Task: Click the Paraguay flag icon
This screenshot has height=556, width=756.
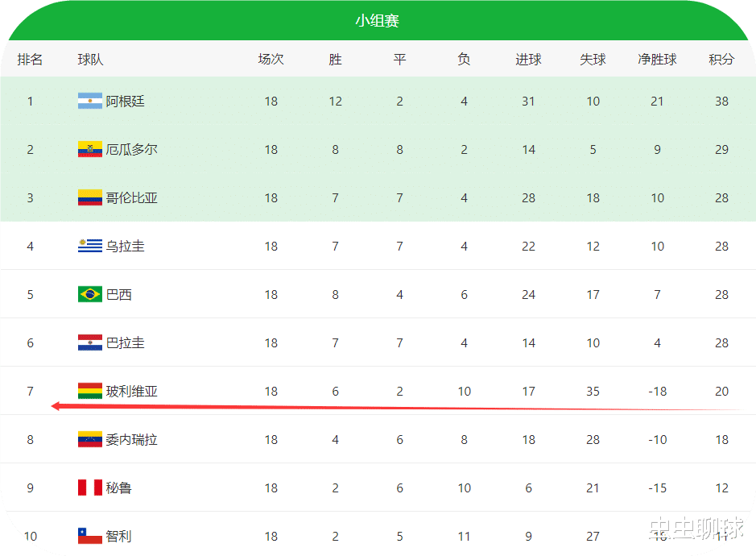Action: (89, 343)
